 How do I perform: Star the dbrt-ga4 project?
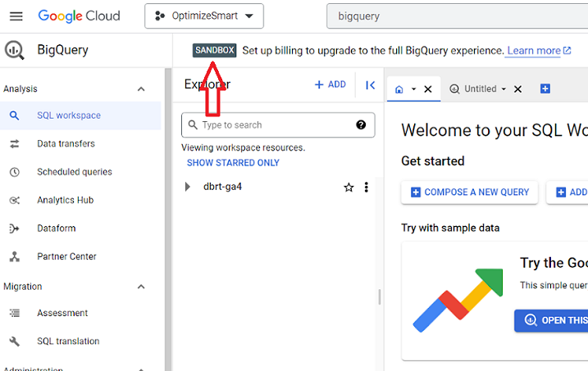[x=349, y=188]
